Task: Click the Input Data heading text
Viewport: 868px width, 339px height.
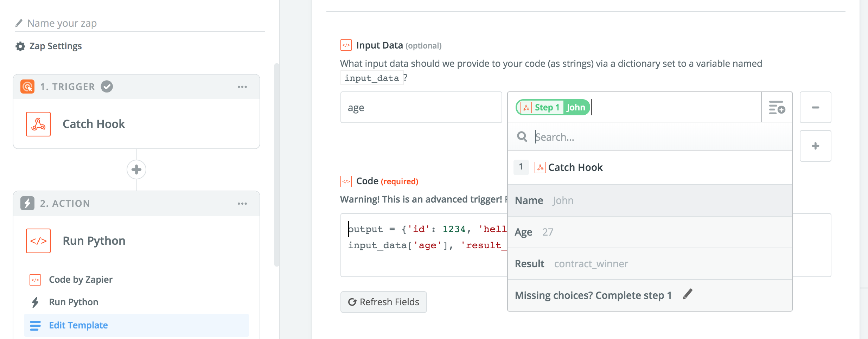Action: 379,45
